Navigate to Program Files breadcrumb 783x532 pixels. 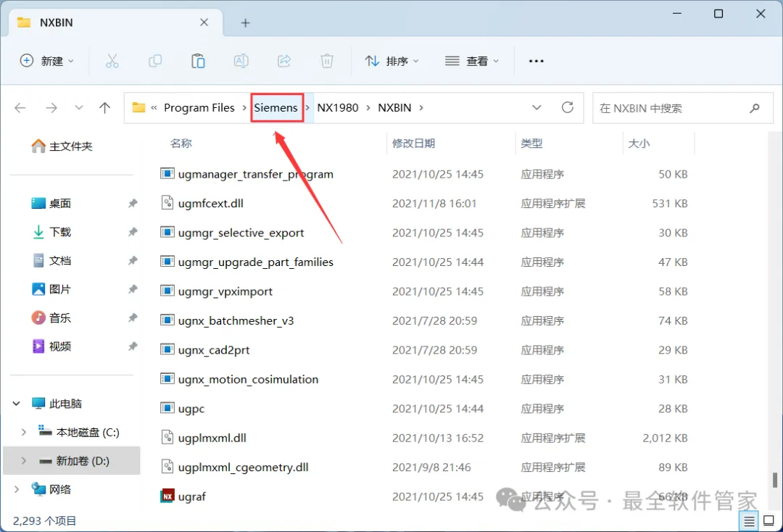[x=199, y=108]
